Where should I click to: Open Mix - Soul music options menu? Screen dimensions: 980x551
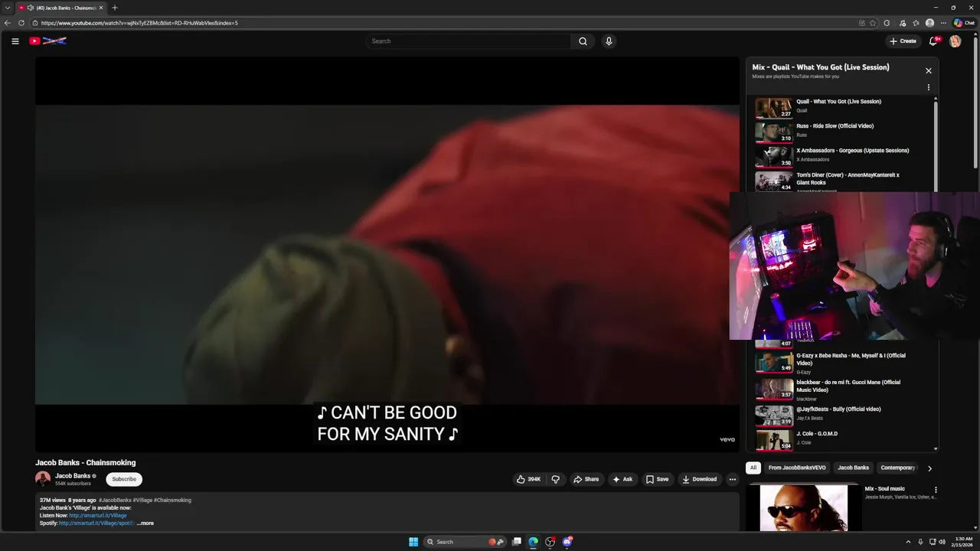(935, 490)
